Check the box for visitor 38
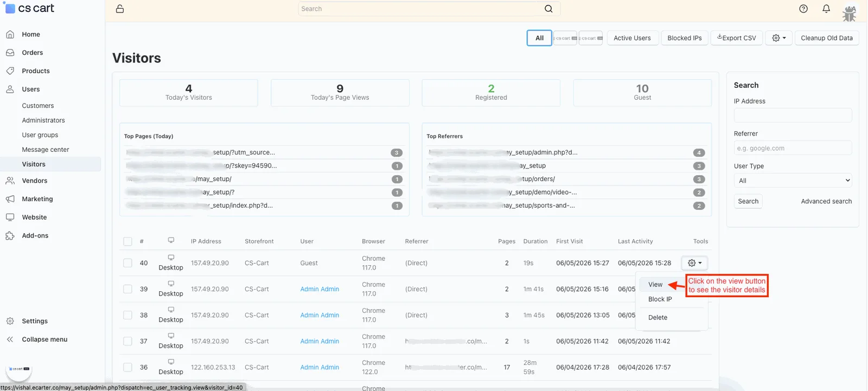This screenshot has width=868, height=391. click(127, 315)
